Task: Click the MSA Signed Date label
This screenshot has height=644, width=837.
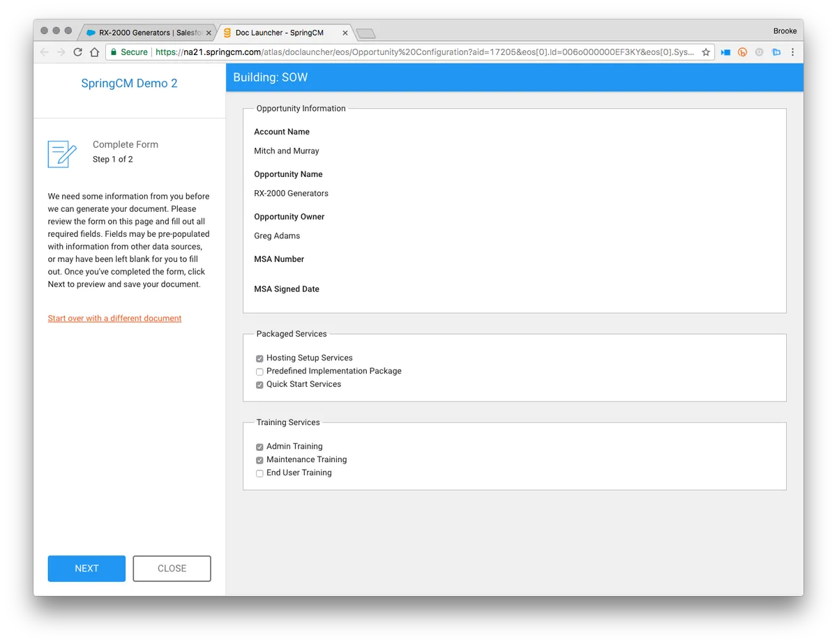Action: (287, 289)
